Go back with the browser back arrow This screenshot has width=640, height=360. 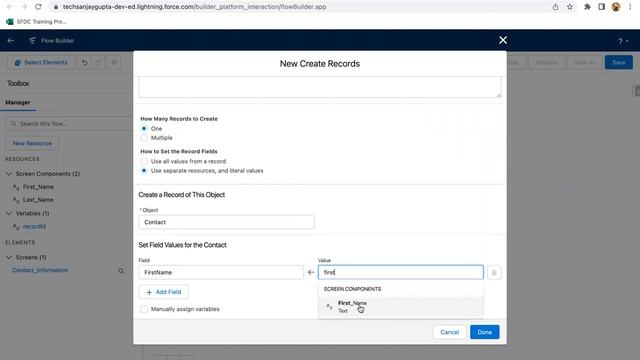coord(10,7)
